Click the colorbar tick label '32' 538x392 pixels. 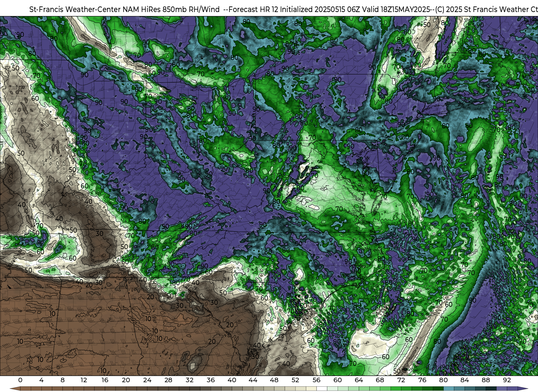(189, 380)
